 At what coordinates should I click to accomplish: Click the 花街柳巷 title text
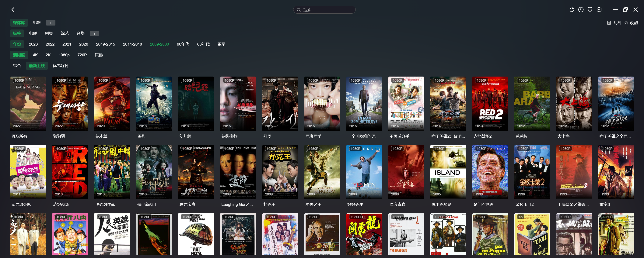tap(229, 136)
